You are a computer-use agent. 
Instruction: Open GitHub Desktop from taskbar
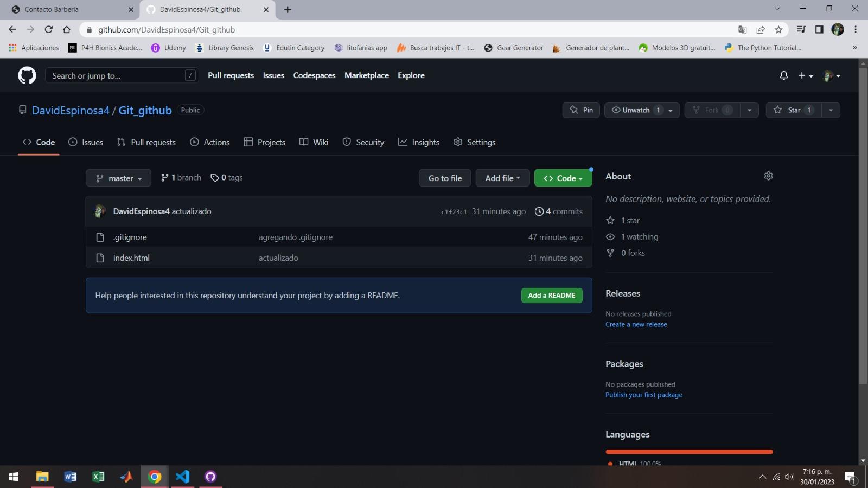click(210, 477)
